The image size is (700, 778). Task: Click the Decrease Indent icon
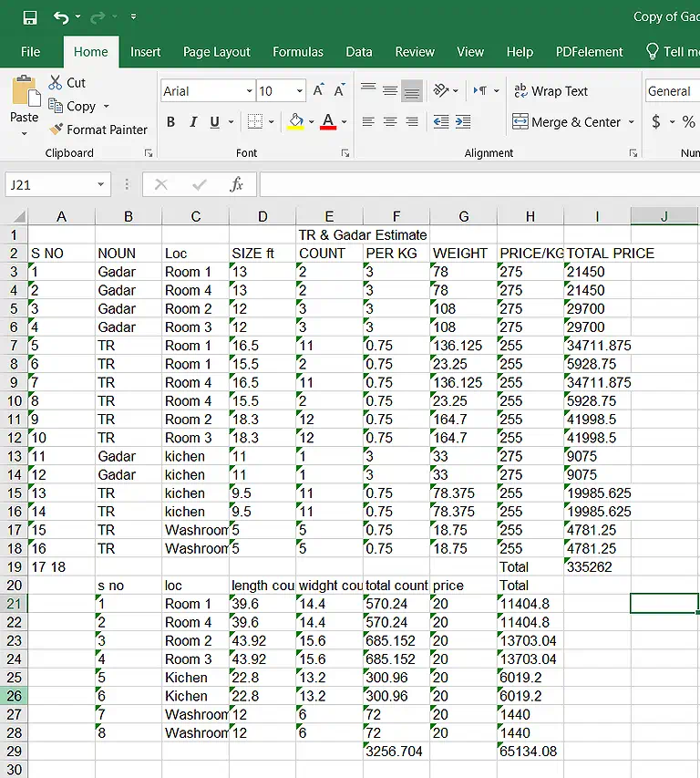click(x=441, y=121)
